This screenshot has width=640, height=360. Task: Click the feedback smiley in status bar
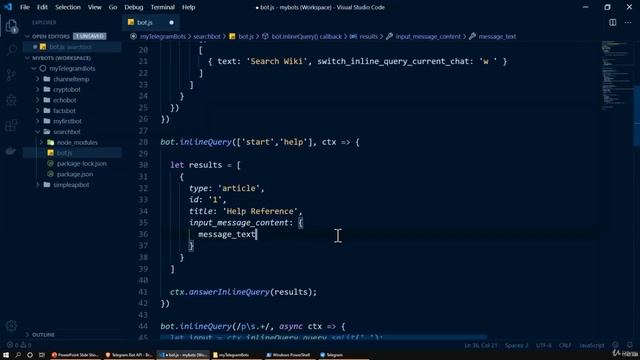pyautogui.click(x=616, y=345)
